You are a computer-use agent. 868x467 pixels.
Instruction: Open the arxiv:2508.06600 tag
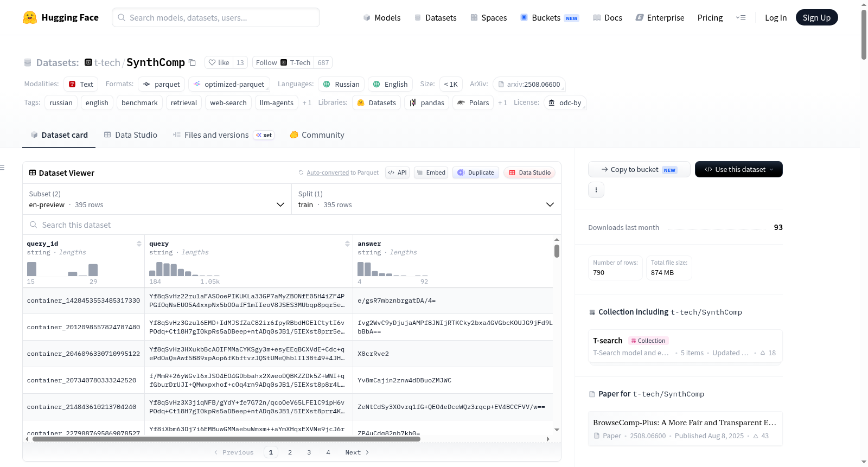tap(529, 84)
